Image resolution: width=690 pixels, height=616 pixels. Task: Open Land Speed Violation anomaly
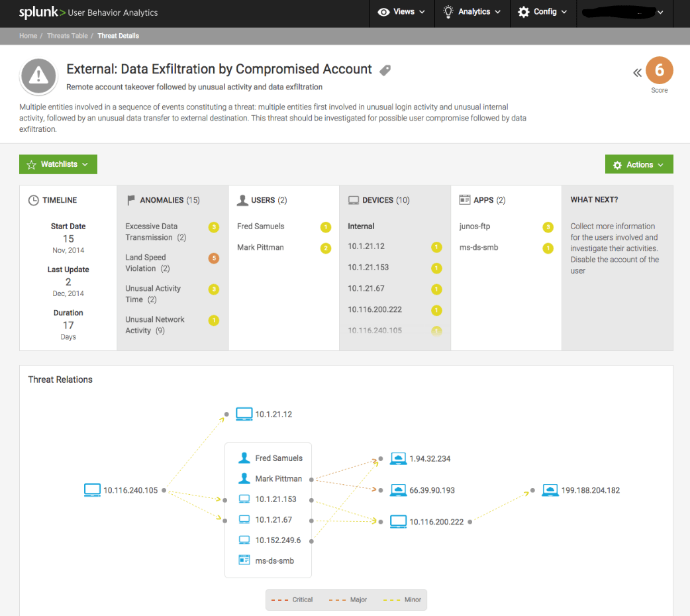tap(148, 263)
